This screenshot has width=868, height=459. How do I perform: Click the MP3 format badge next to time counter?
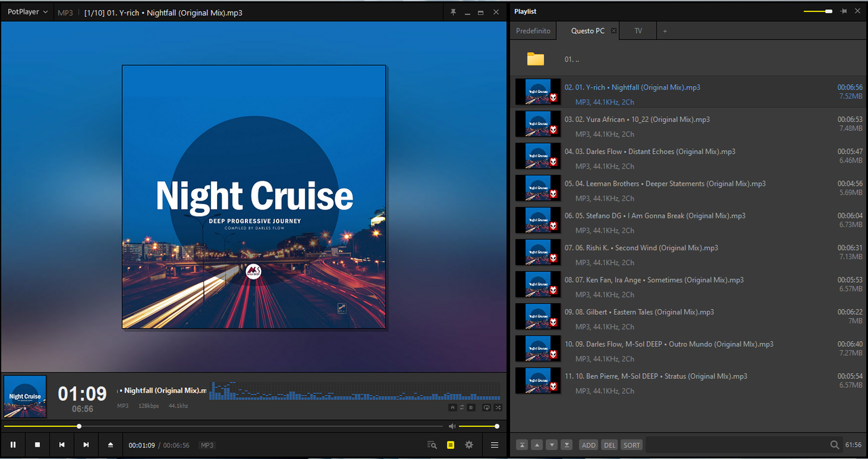click(x=208, y=445)
